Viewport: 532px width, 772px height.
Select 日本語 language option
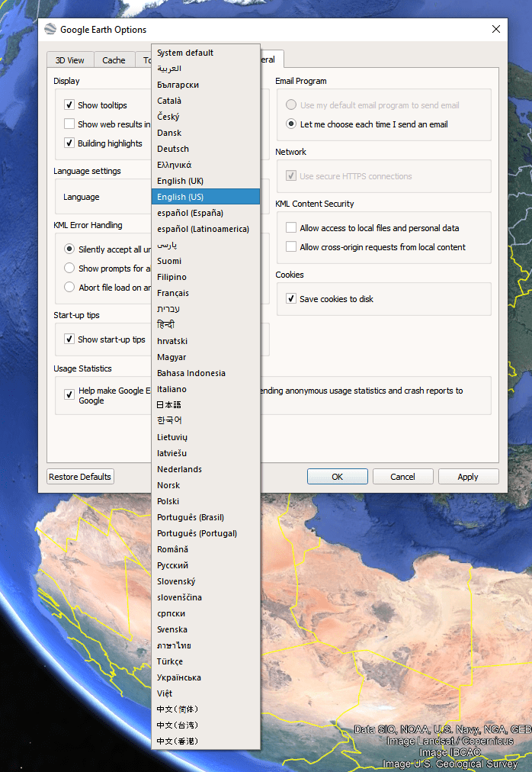point(206,405)
